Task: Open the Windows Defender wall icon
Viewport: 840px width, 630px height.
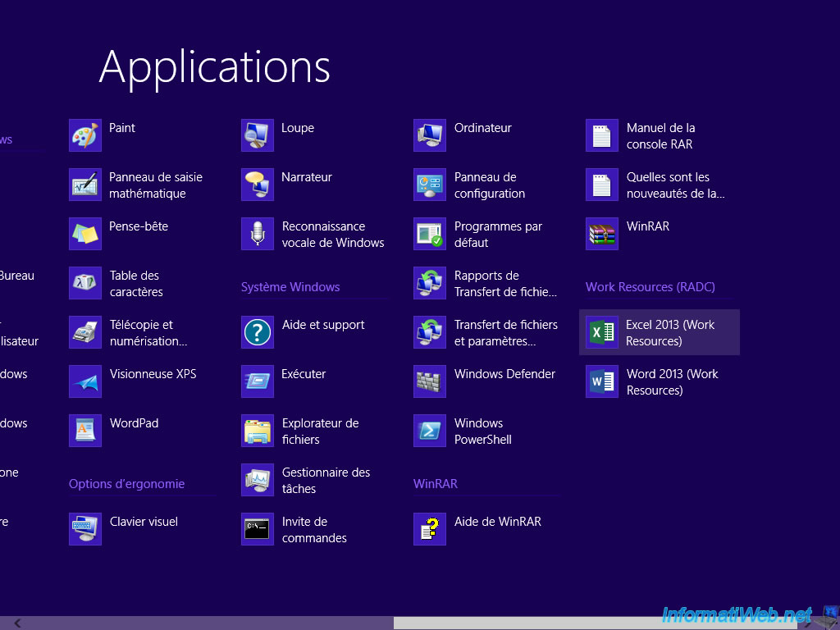Action: coord(430,382)
